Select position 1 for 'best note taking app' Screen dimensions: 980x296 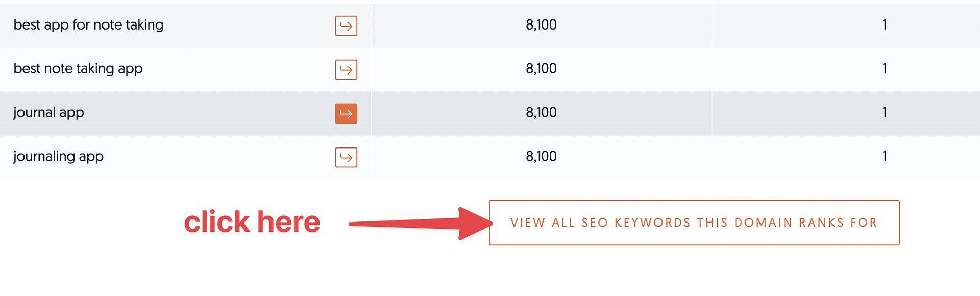point(884,69)
